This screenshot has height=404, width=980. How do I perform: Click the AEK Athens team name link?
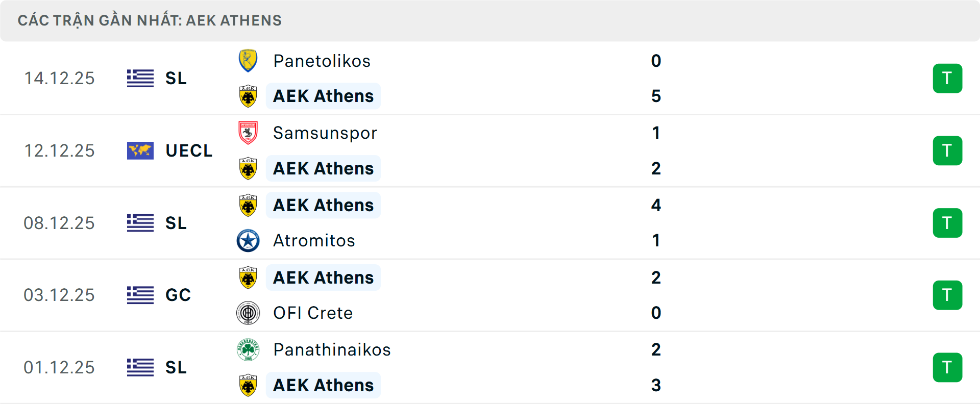point(323,96)
